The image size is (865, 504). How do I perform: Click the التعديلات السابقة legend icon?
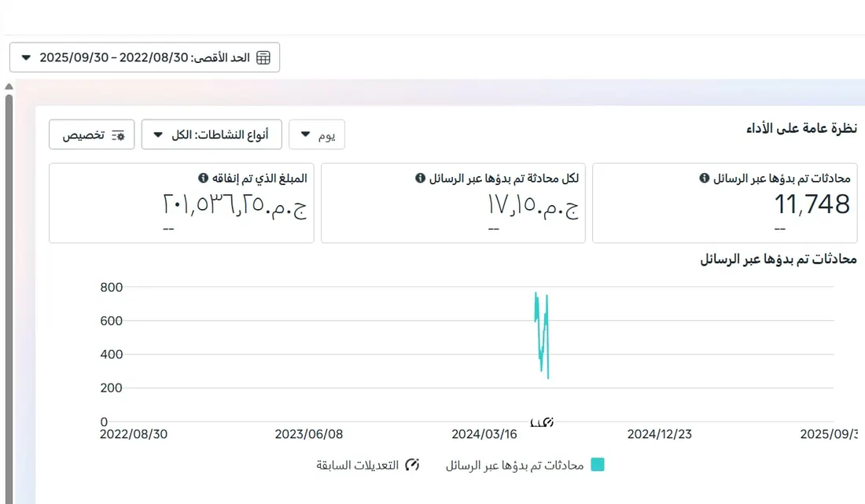[x=412, y=465]
